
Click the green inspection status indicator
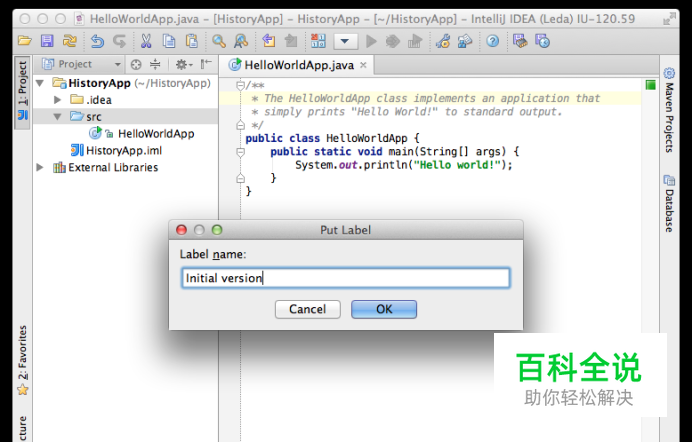pyautogui.click(x=650, y=85)
